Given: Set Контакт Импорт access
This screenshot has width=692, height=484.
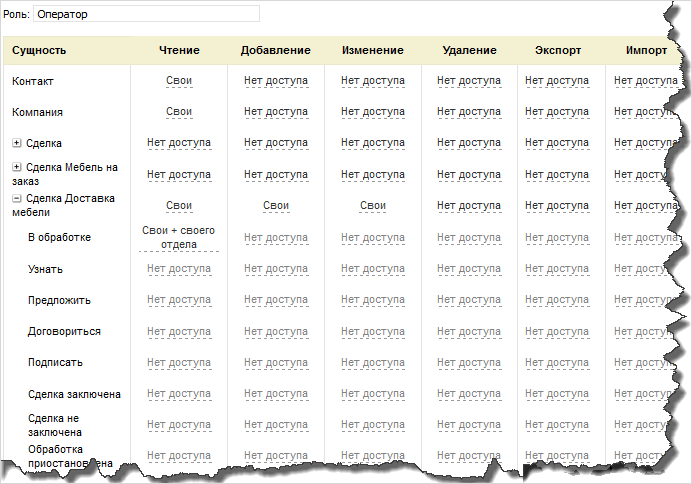Looking at the screenshot, I should coord(646,81).
